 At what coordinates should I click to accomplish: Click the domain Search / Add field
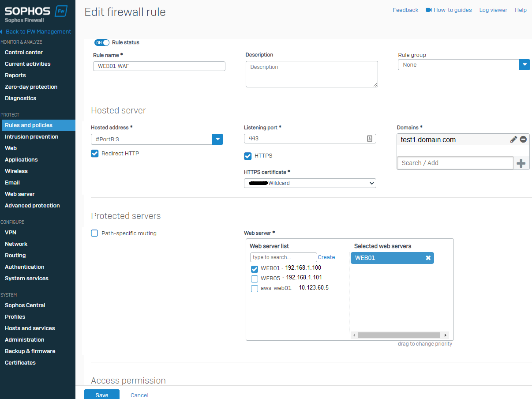tap(455, 163)
